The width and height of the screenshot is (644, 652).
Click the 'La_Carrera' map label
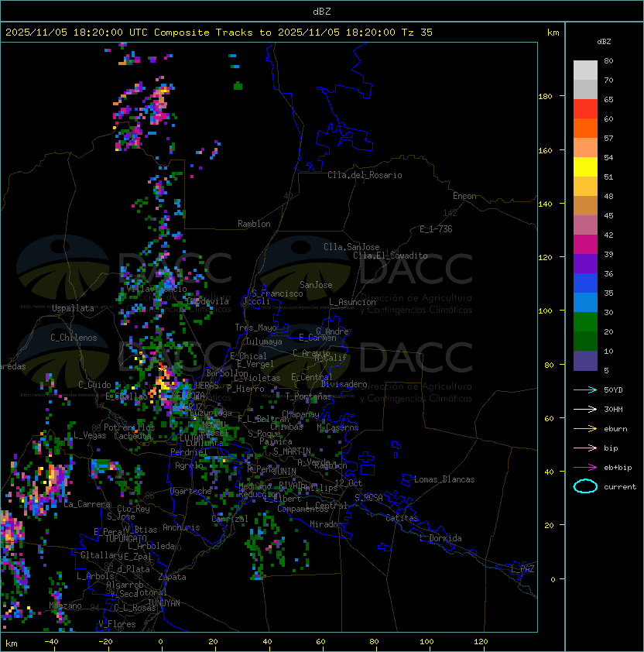click(x=87, y=504)
